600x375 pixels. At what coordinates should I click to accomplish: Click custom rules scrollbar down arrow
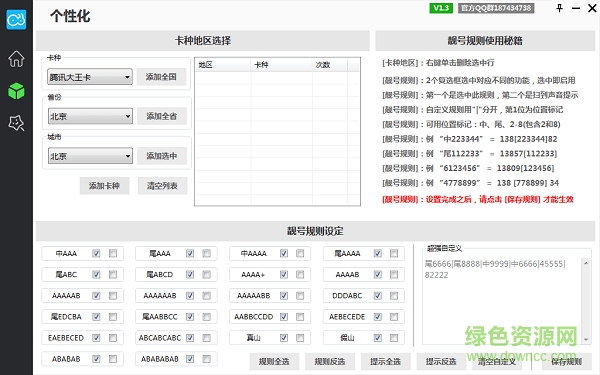tap(586, 339)
